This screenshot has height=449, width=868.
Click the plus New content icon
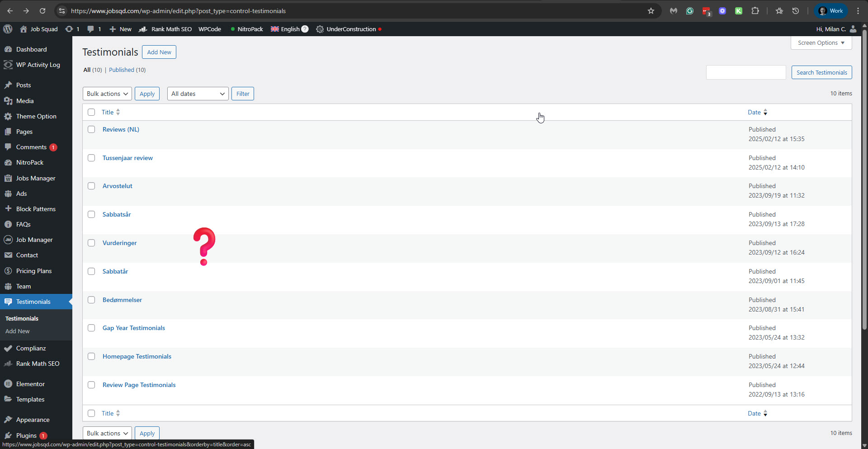tap(113, 29)
